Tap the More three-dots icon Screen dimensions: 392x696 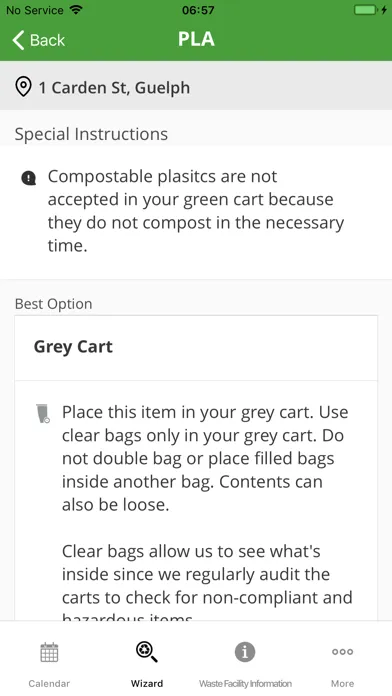pyautogui.click(x=343, y=652)
